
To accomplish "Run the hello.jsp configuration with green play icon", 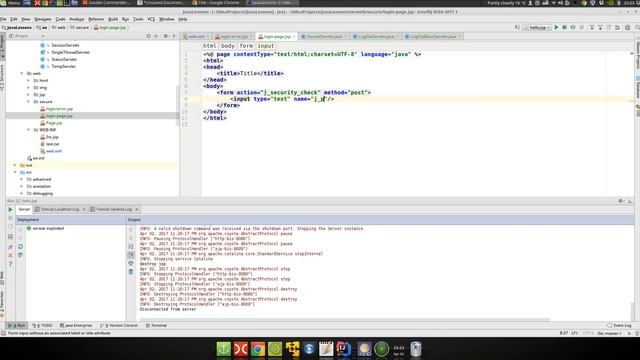I will point(556,27).
